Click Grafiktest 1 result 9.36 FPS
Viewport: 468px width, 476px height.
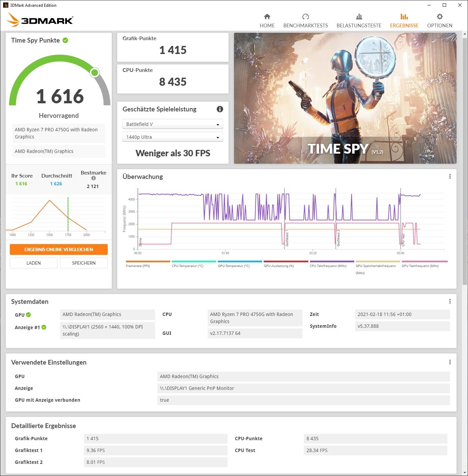[x=156, y=450]
